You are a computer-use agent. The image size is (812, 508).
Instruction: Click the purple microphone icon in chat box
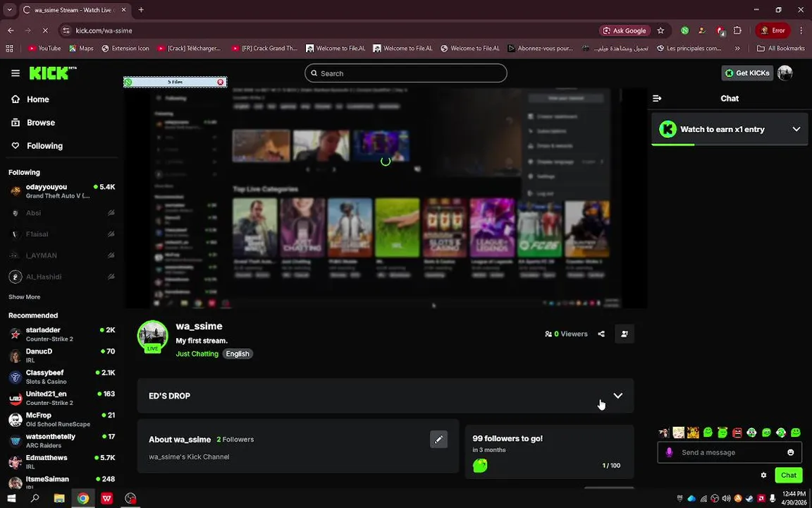[x=669, y=452]
